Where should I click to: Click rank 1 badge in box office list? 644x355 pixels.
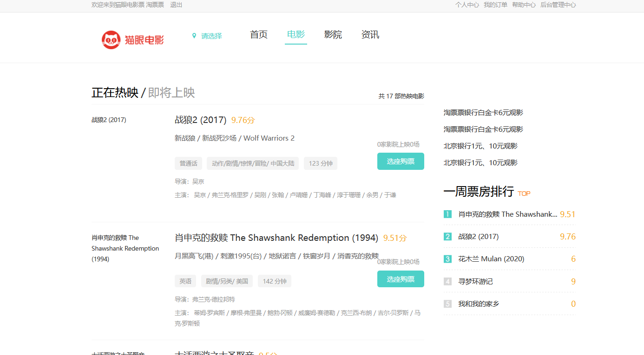pos(447,214)
